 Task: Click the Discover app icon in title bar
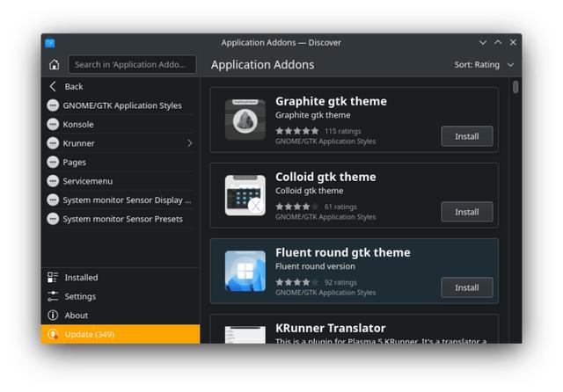click(x=50, y=43)
